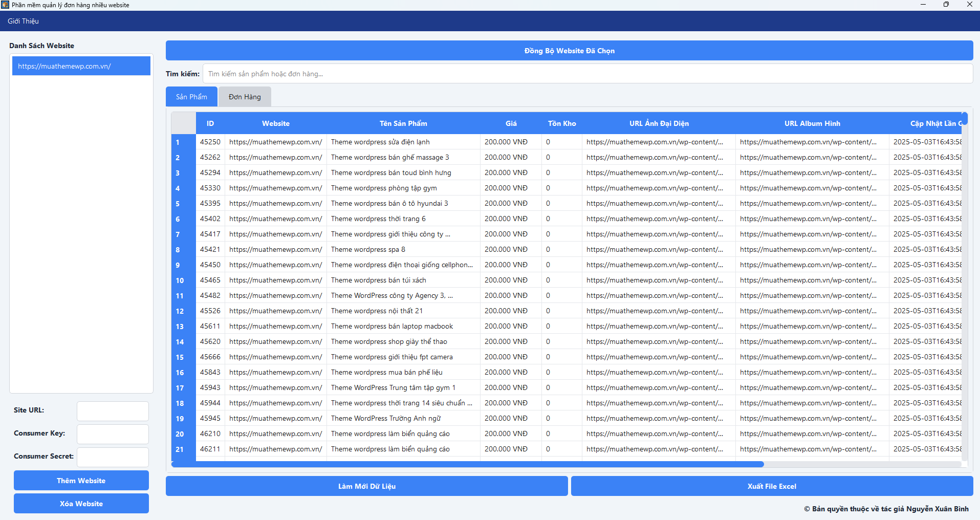Click Đồng Bộ Website Đã Chọn button
980x520 pixels.
coord(569,51)
